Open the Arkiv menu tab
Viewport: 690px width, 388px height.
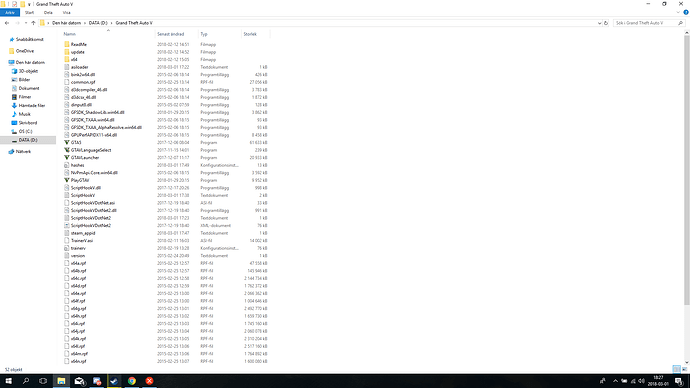10,12
